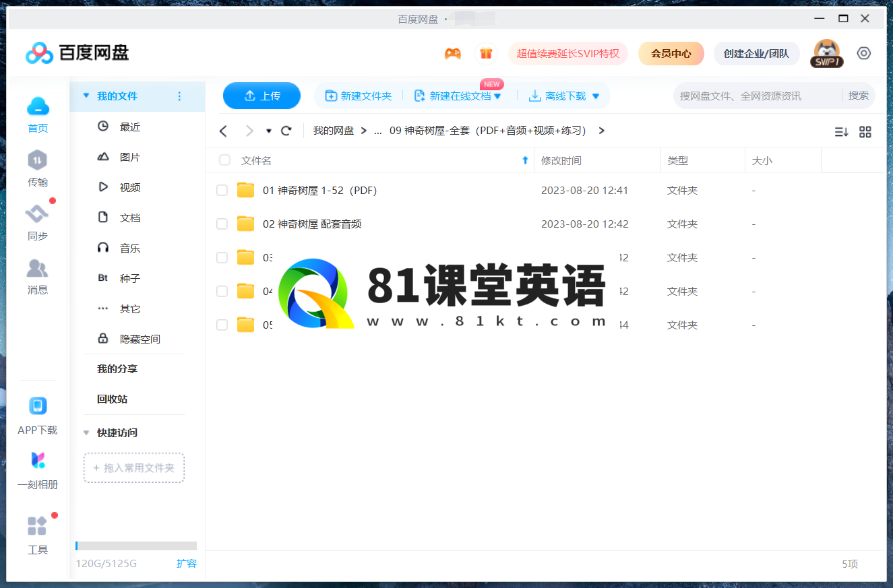The image size is (893, 588).
Task: Filter by 视频 videos
Action: pyautogui.click(x=130, y=187)
